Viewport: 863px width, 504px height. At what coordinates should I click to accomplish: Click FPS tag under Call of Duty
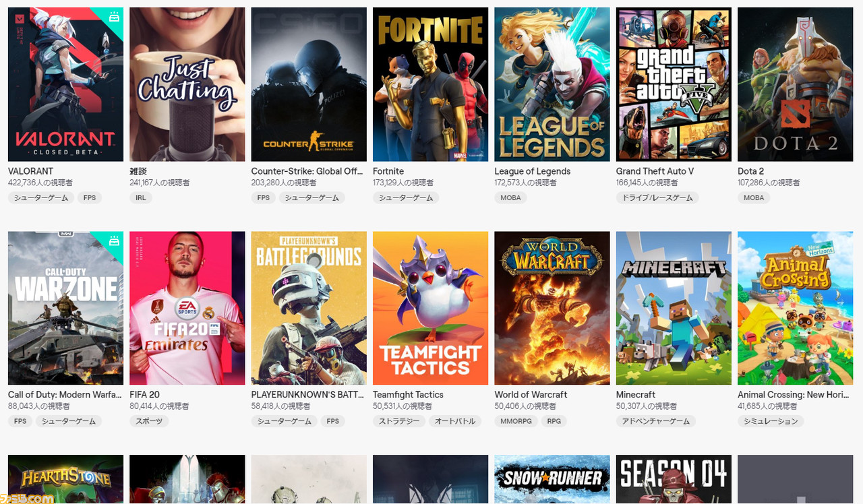tap(20, 421)
